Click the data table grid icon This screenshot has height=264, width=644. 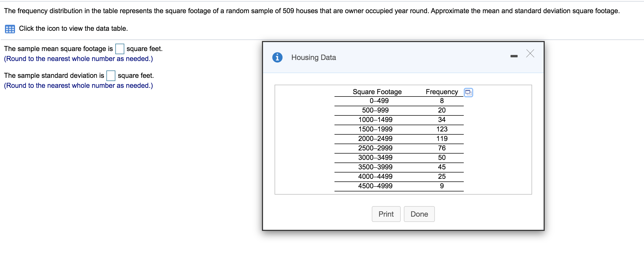pyautogui.click(x=10, y=29)
